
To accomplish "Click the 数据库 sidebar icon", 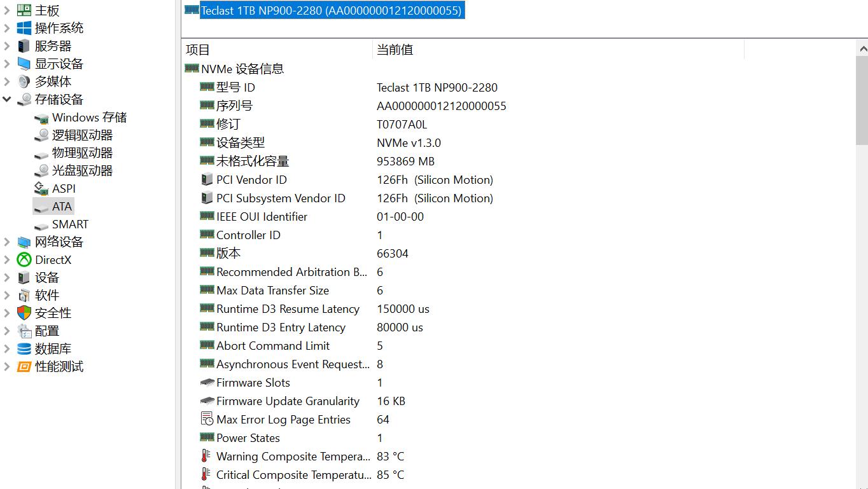I will (24, 348).
